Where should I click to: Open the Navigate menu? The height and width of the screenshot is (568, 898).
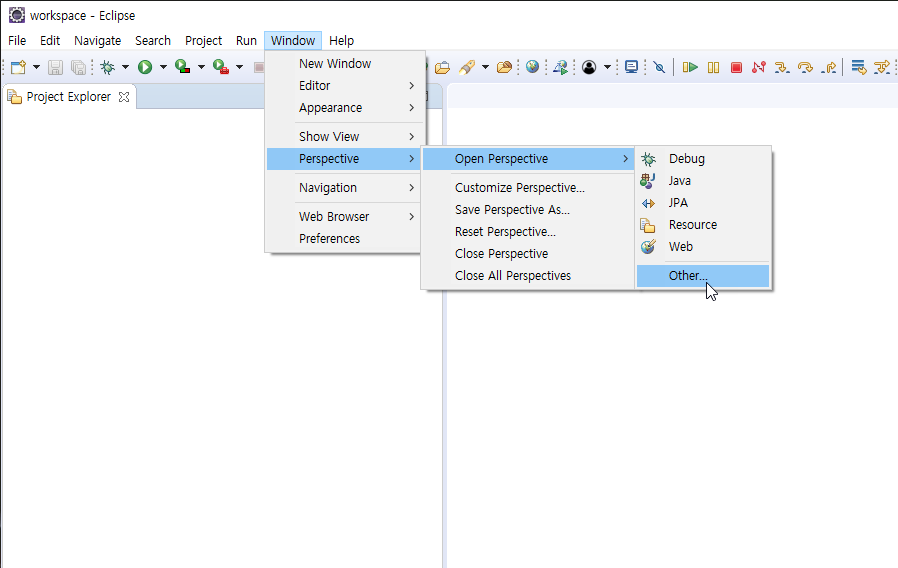97,41
